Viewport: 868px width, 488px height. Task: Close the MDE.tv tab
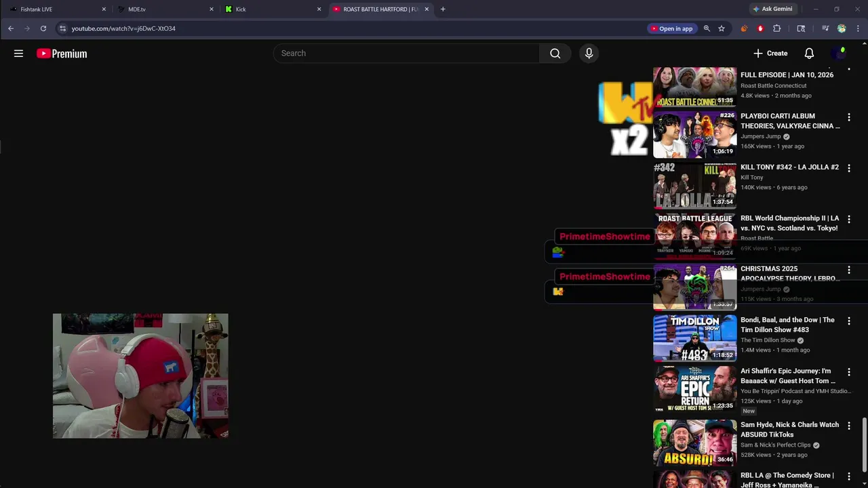tap(212, 9)
